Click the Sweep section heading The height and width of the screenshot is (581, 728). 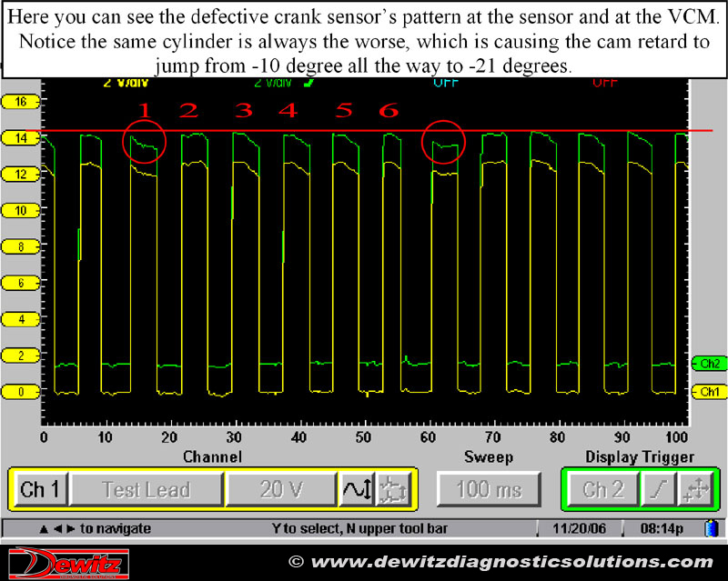[489, 456]
